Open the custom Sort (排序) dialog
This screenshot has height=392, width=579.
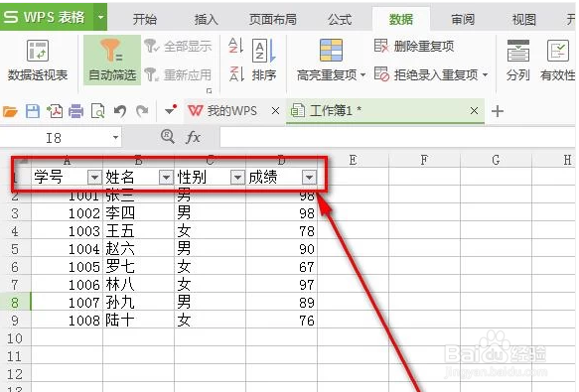263,61
